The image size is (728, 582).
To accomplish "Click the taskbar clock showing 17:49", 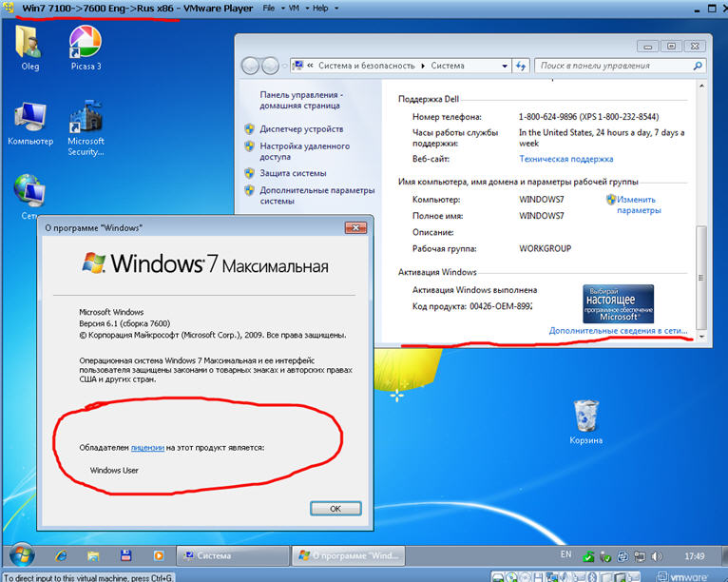I will 694,556.
